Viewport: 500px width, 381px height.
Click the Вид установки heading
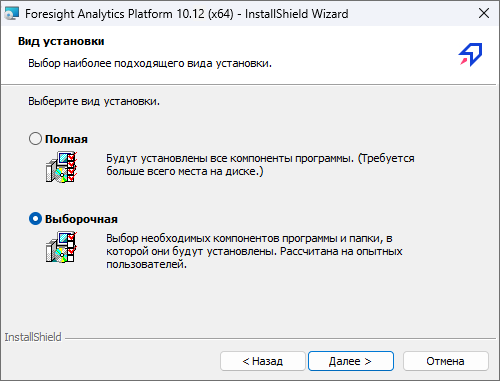[x=61, y=41]
